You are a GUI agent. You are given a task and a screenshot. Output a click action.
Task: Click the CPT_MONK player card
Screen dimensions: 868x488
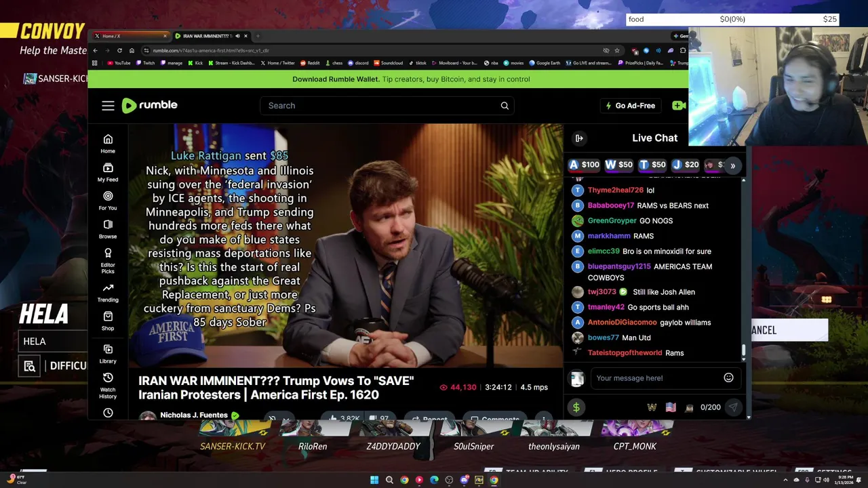(635, 435)
